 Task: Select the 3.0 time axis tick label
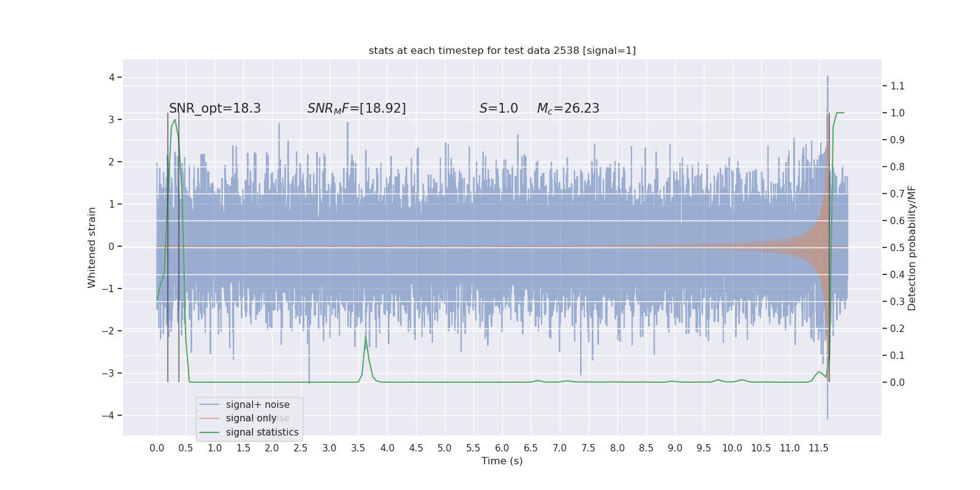coord(330,448)
